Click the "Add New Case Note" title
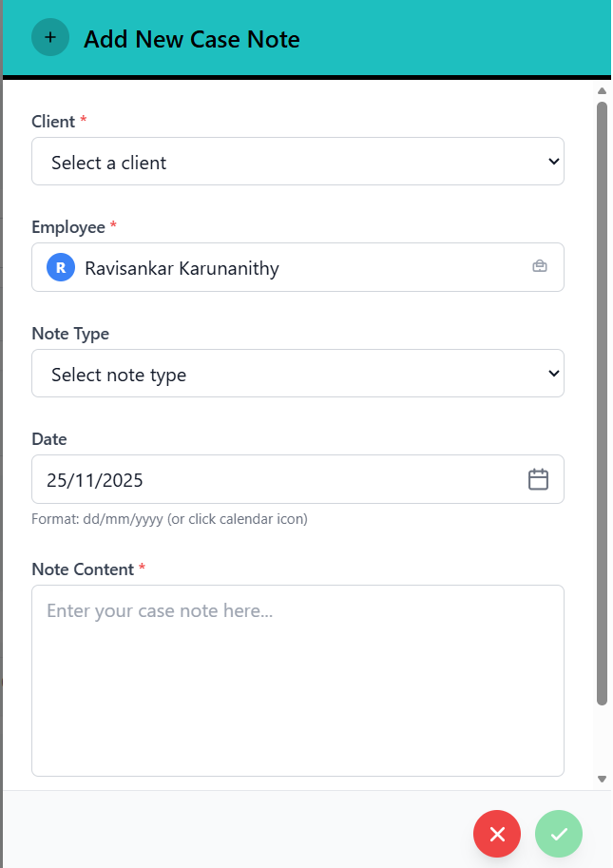The image size is (613, 868). point(192,39)
